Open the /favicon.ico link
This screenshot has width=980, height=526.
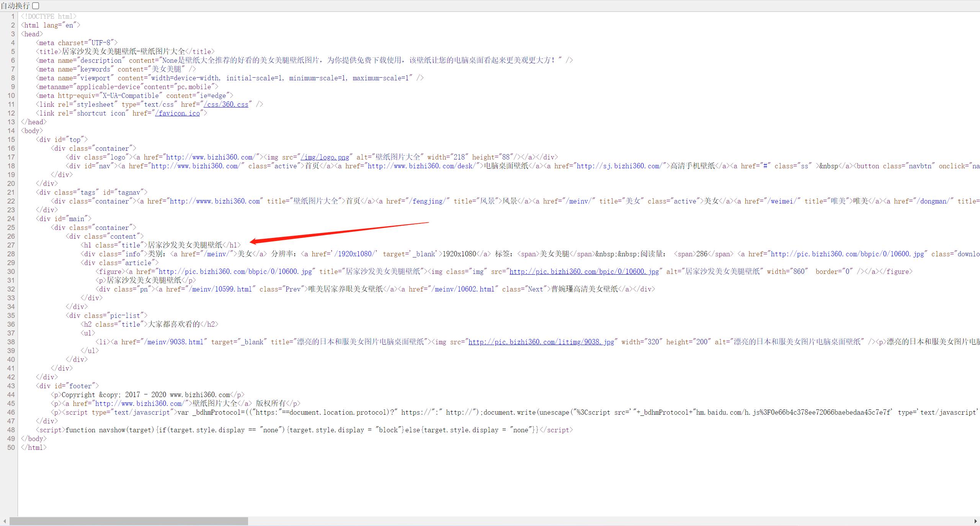click(x=177, y=113)
